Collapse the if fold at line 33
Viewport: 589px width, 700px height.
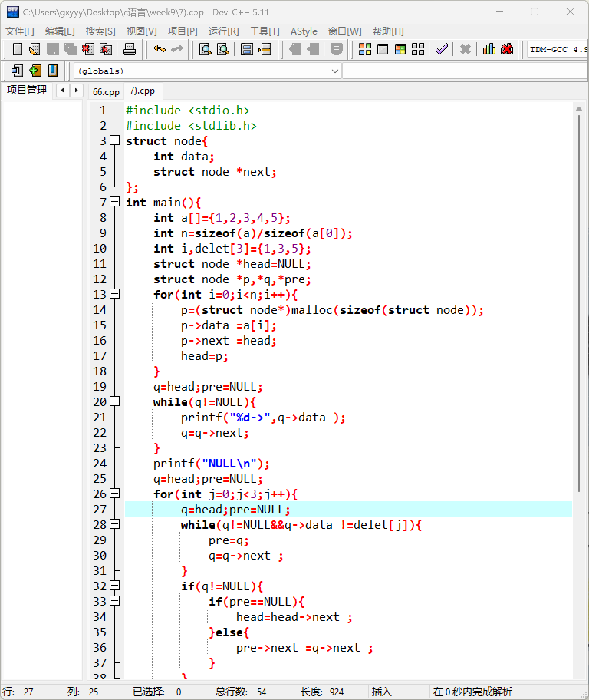point(115,601)
